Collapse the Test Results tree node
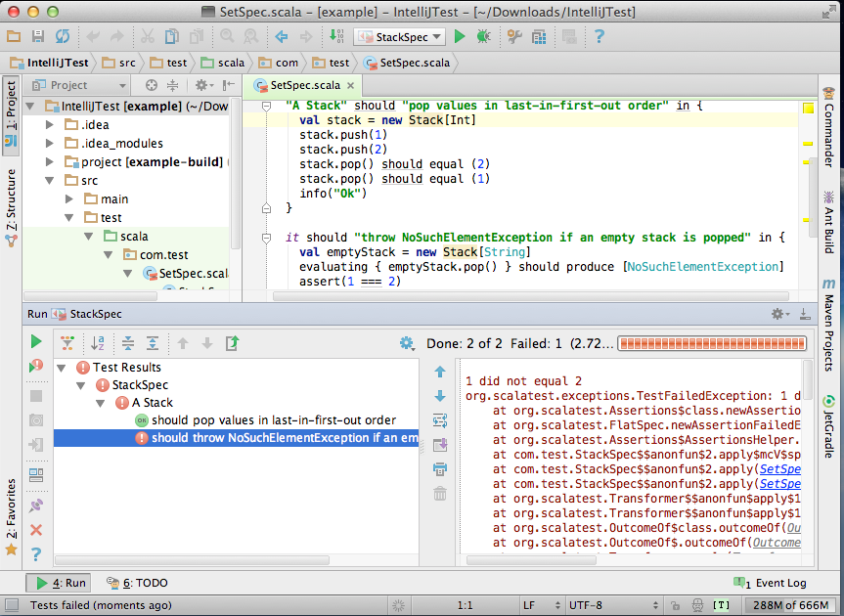This screenshot has width=844, height=616. (x=62, y=368)
